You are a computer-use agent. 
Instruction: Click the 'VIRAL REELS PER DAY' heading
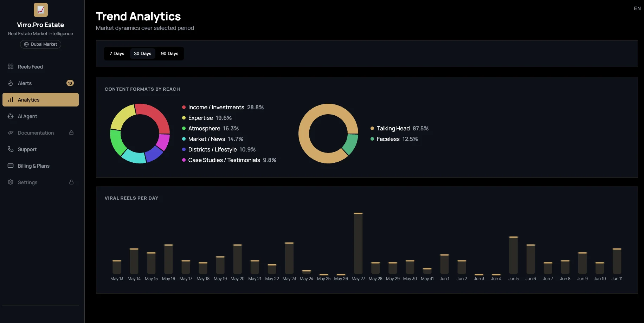131,198
